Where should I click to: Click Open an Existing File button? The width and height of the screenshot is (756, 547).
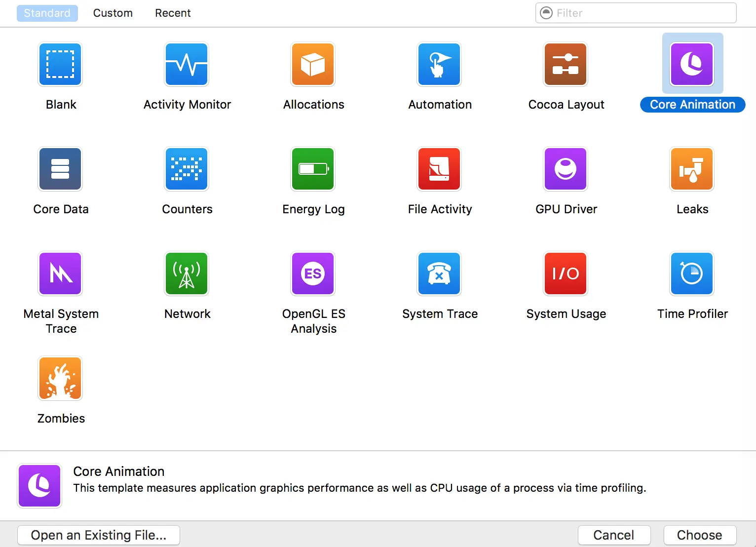point(99,535)
